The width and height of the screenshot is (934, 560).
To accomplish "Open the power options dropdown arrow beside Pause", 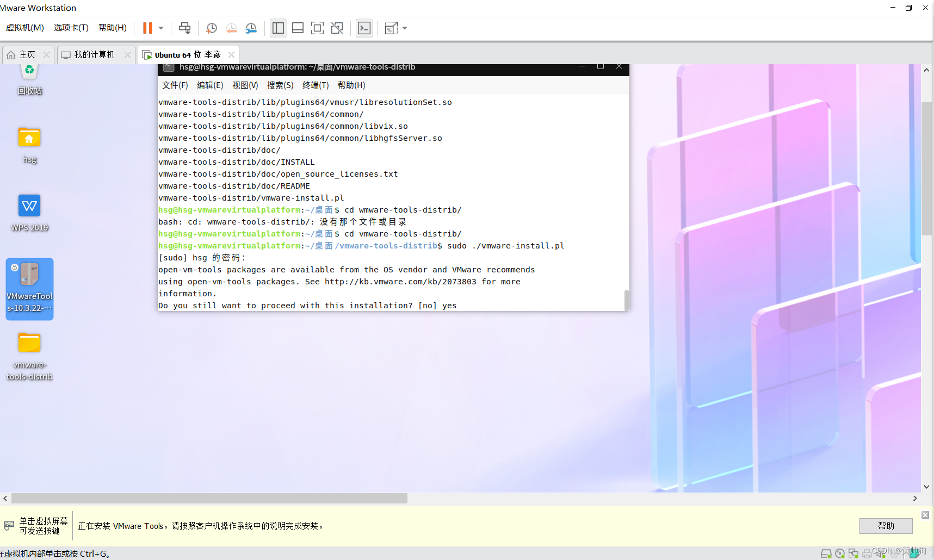I will pyautogui.click(x=161, y=28).
